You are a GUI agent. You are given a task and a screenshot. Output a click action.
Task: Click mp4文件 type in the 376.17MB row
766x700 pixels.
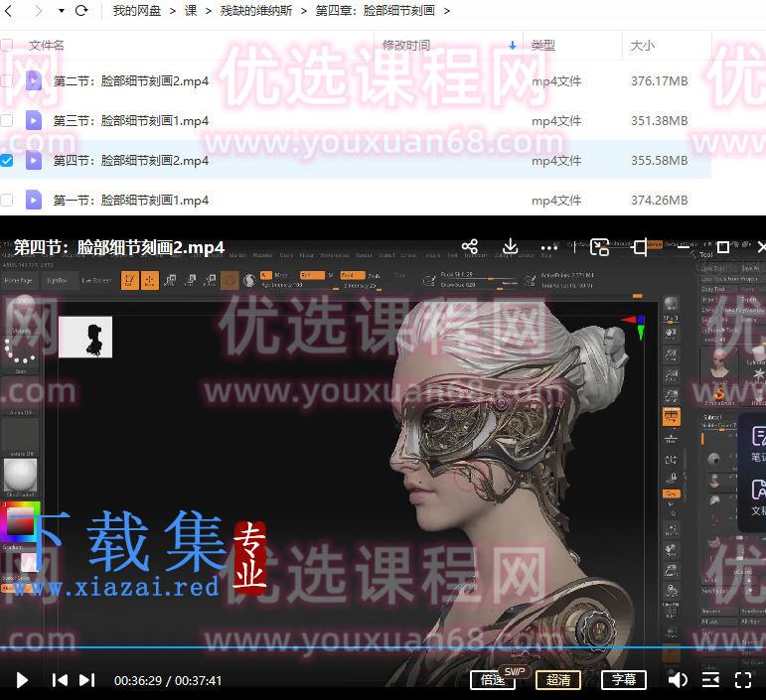point(556,81)
